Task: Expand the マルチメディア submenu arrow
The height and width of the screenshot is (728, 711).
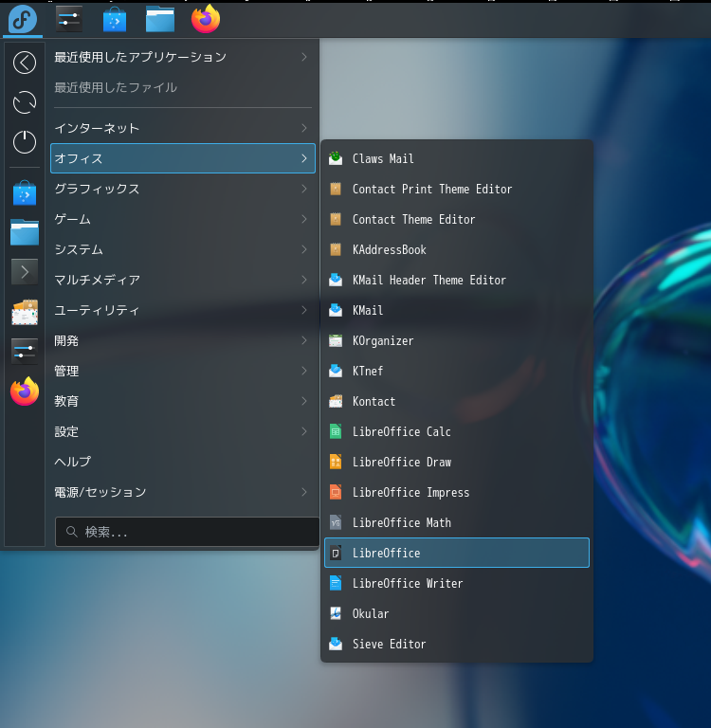Action: (x=304, y=280)
